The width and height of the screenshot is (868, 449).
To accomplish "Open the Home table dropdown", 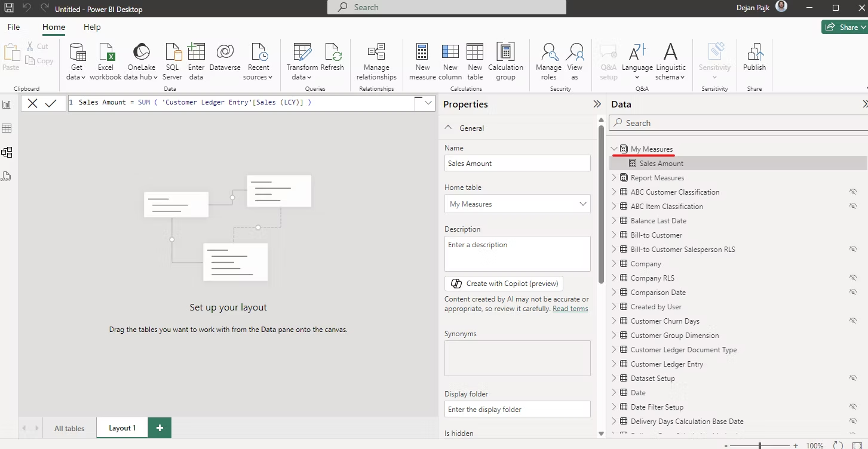I will (517, 204).
